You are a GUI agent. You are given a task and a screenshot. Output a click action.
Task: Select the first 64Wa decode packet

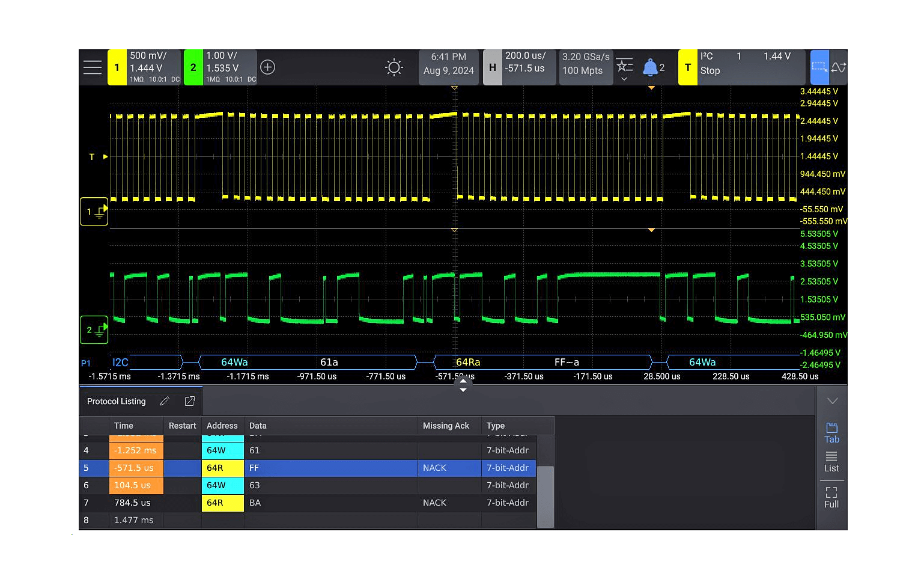pyautogui.click(x=234, y=362)
